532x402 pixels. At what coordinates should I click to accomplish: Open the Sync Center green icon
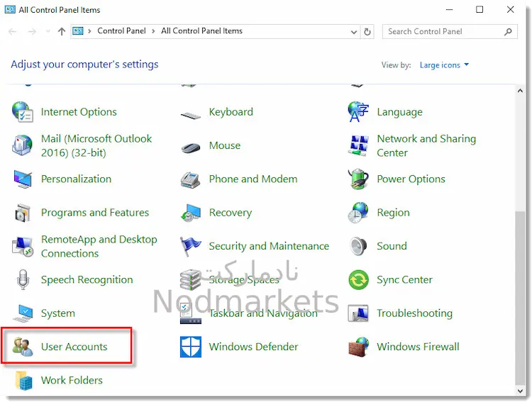point(358,280)
